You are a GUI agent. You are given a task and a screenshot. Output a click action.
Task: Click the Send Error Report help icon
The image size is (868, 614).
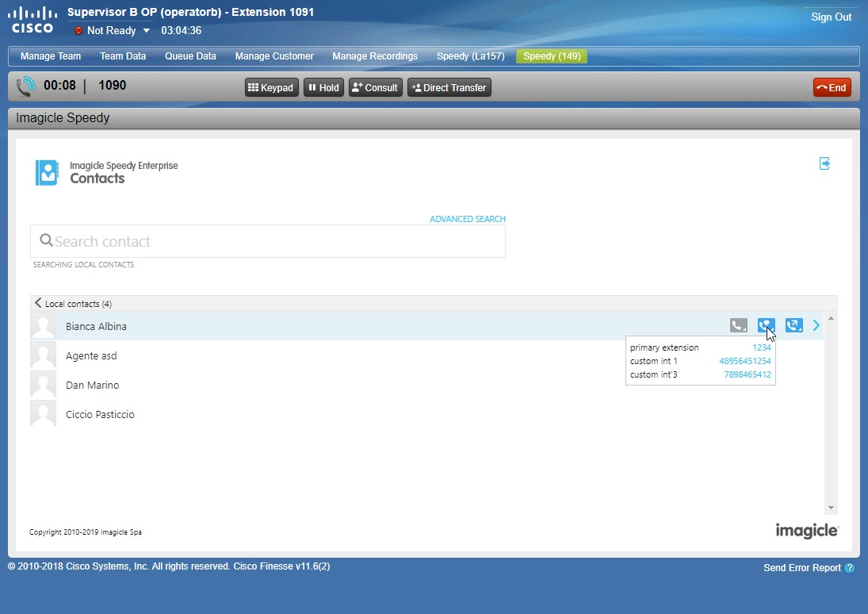tap(850, 568)
